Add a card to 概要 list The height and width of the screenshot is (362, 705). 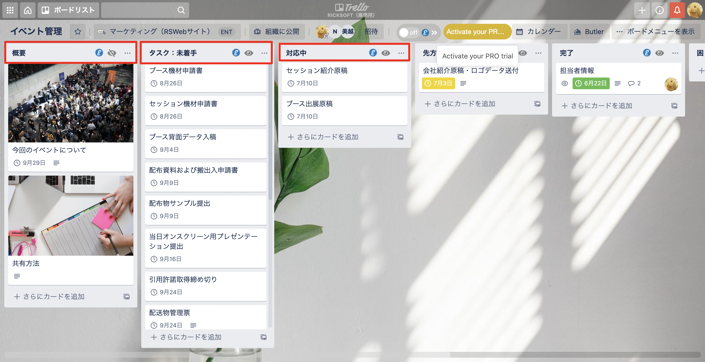click(x=49, y=297)
